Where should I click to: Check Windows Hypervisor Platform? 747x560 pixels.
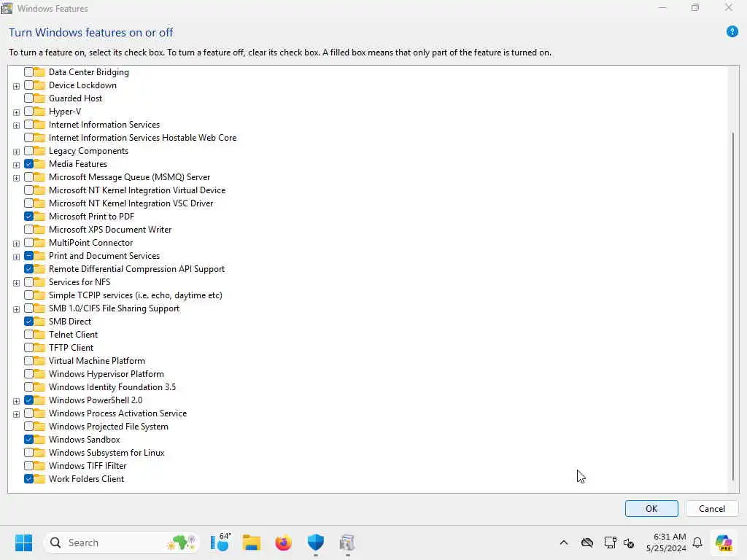28,374
